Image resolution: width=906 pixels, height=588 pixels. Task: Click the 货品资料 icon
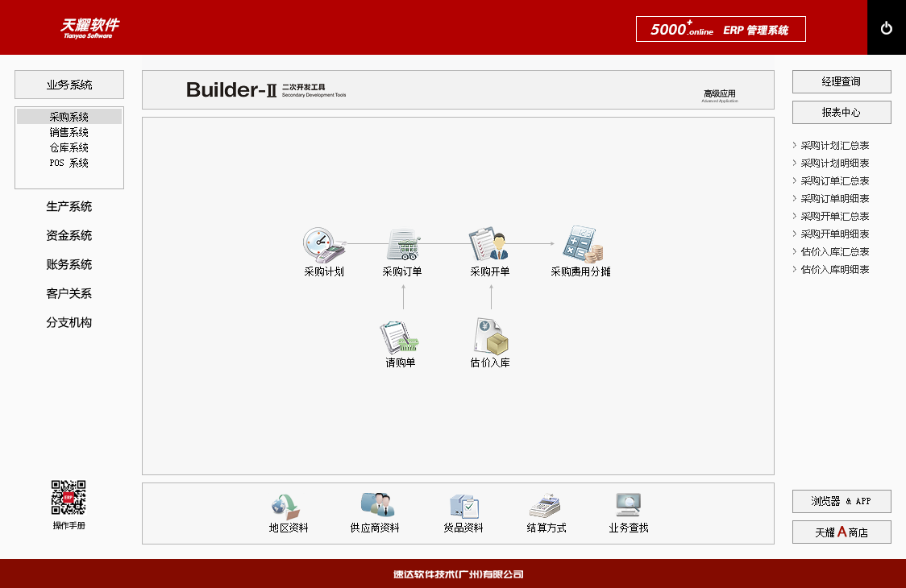click(x=463, y=506)
